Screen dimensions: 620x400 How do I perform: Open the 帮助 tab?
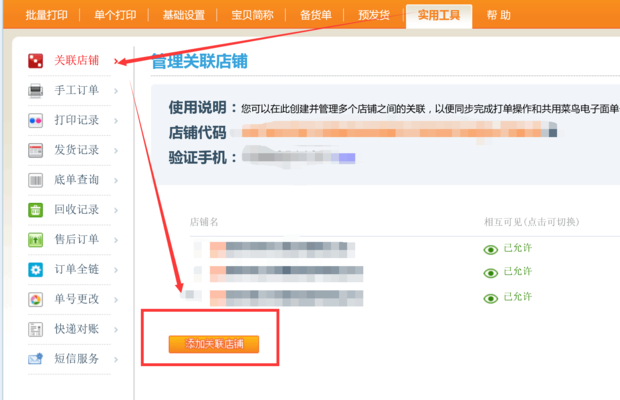pos(499,15)
